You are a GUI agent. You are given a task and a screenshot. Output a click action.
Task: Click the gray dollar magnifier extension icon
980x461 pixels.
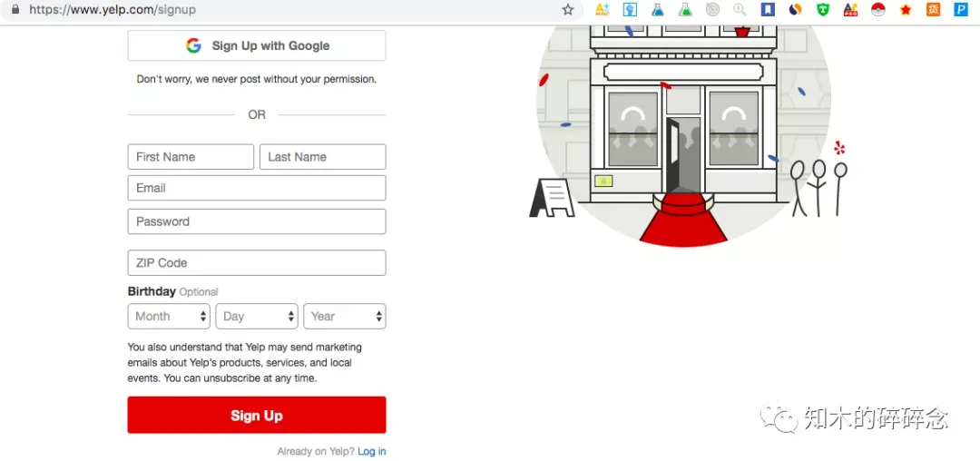tap(740, 9)
